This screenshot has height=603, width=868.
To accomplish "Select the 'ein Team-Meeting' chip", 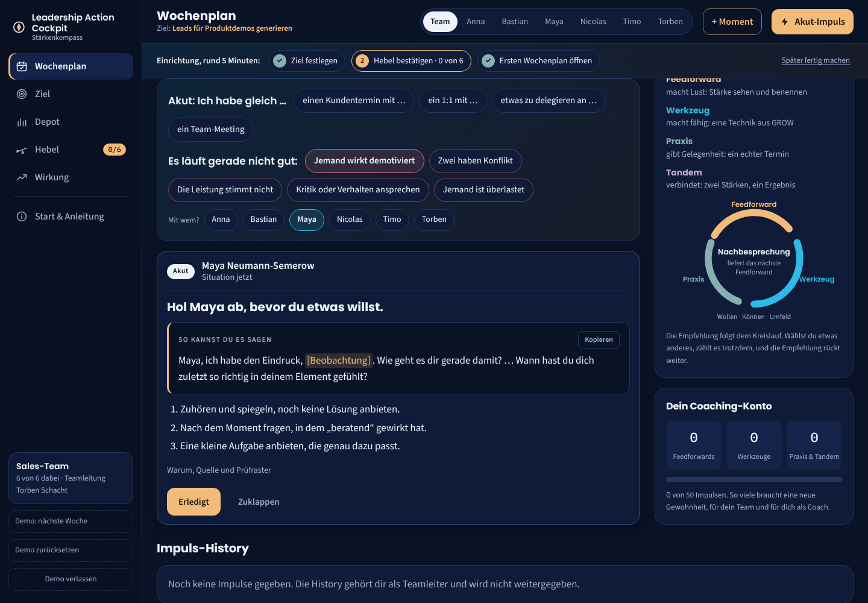I will pyautogui.click(x=210, y=130).
